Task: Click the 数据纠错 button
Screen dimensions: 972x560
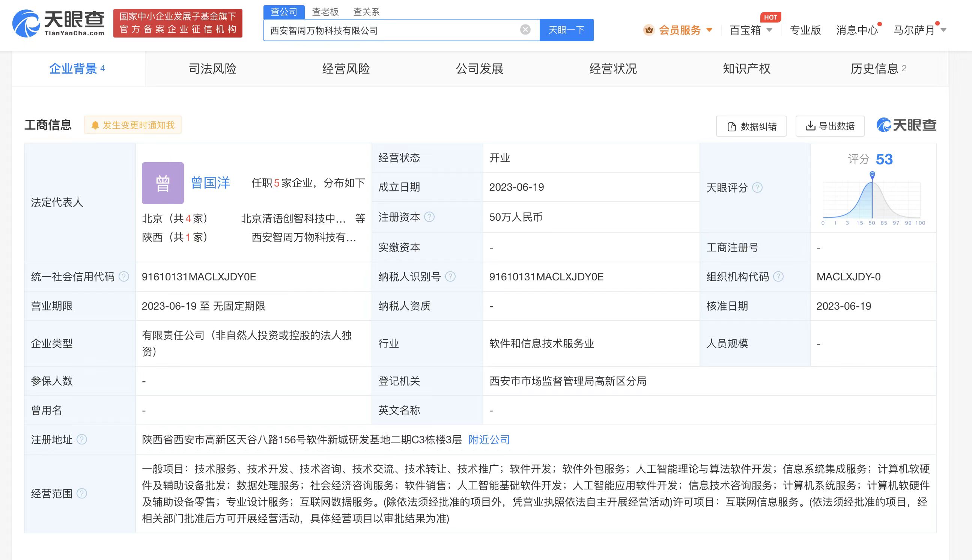Action: pos(751,126)
